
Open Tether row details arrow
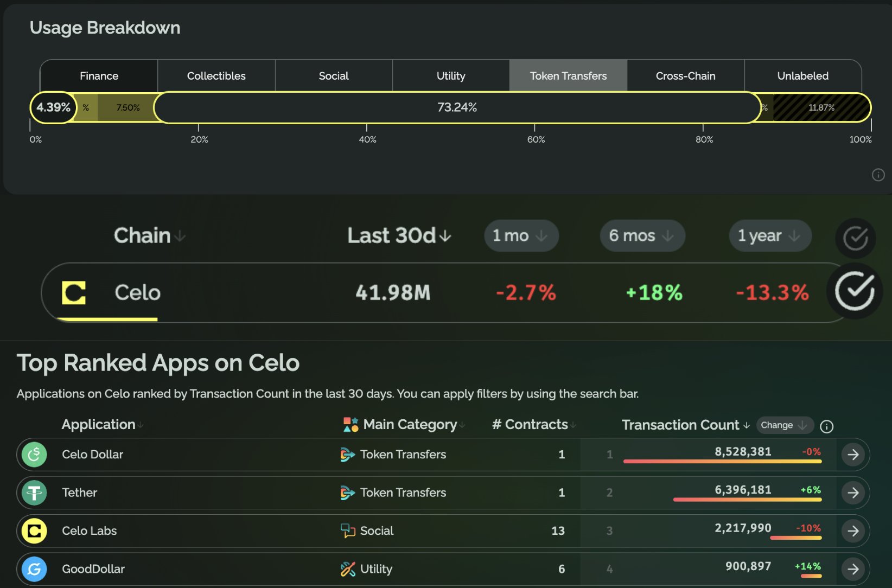coord(853,493)
